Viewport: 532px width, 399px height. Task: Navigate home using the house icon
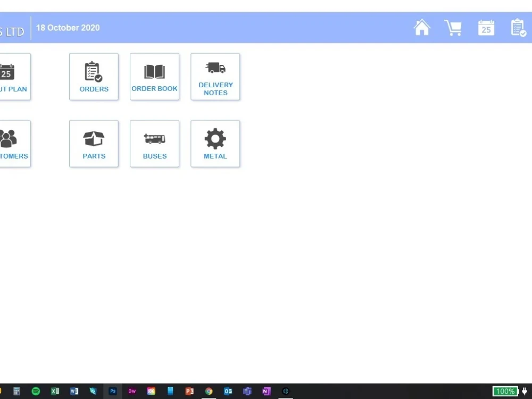point(422,27)
